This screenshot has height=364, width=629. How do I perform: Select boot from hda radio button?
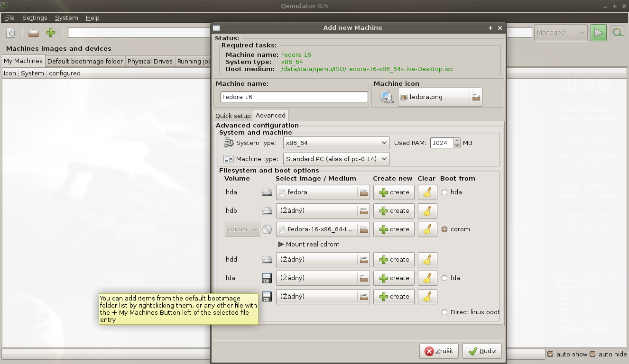coord(444,192)
